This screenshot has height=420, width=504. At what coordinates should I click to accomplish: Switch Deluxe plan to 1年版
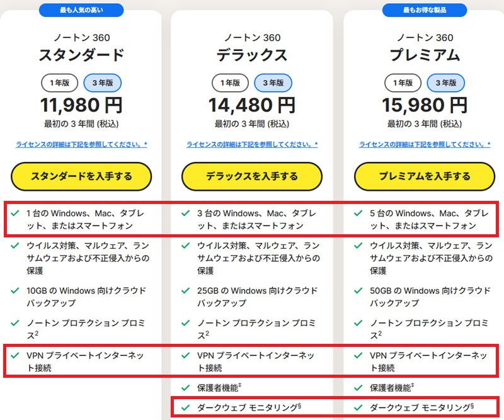point(229,82)
